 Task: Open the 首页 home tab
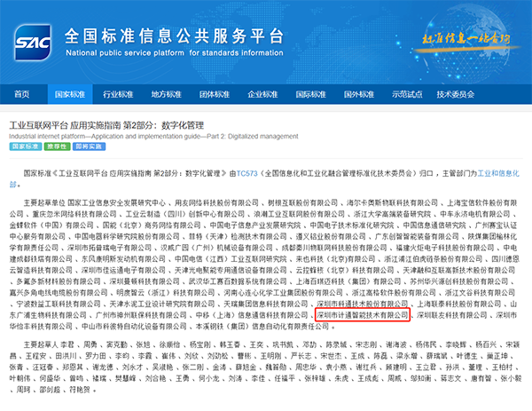tap(22, 93)
